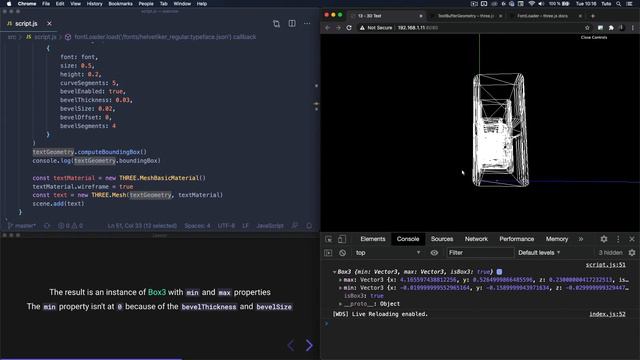Viewport: 640px width, 360px height.
Task: Open the Memory DevTools panel
Action: (x=557, y=239)
